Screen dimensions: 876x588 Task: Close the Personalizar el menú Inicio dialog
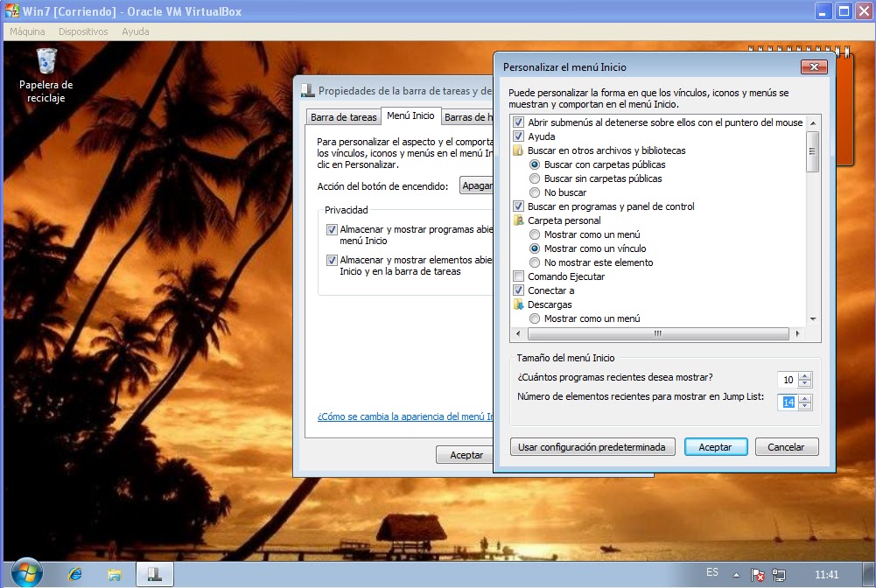coord(814,67)
